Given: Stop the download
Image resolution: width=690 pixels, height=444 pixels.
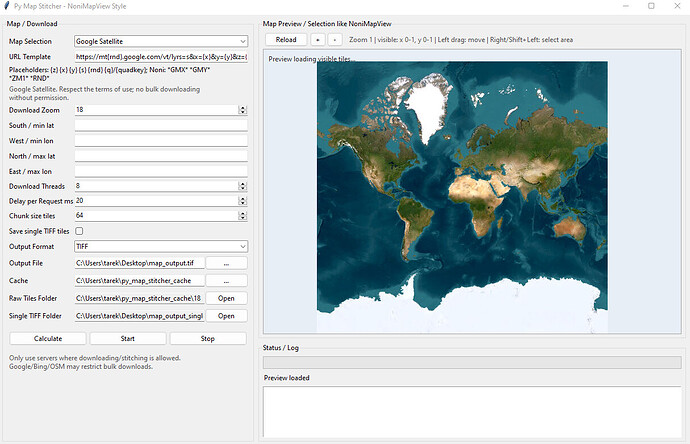Looking at the screenshot, I should click(208, 338).
